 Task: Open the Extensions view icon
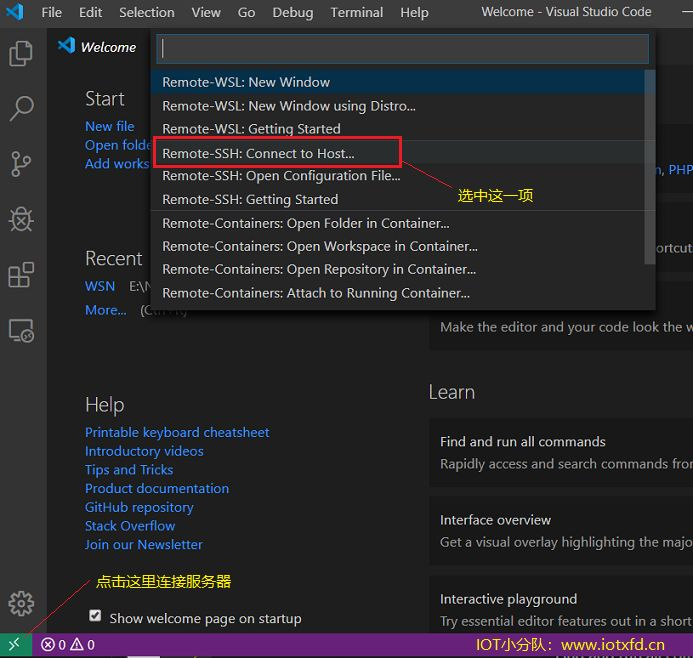tap(21, 274)
